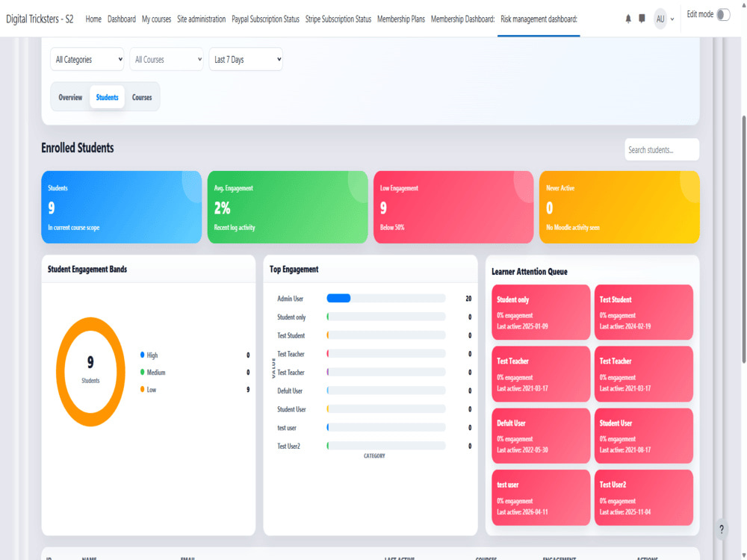Open the Last 7 Days dropdown
Screen dimensions: 747x560
click(x=246, y=60)
